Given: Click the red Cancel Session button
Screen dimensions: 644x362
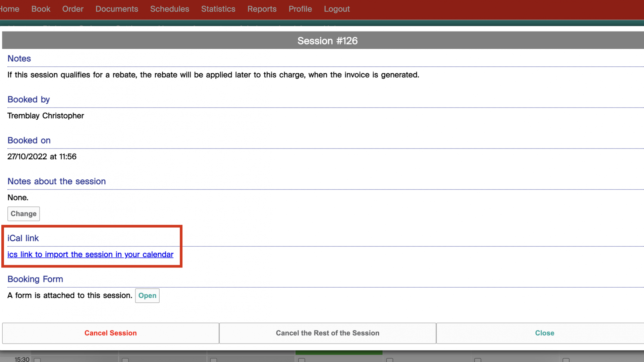Looking at the screenshot, I should [x=111, y=333].
